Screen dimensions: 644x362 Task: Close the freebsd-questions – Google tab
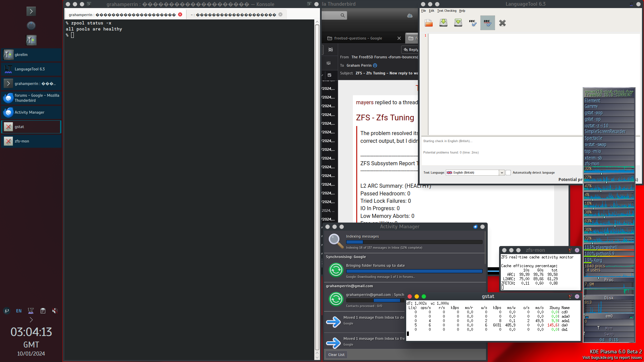coord(399,38)
